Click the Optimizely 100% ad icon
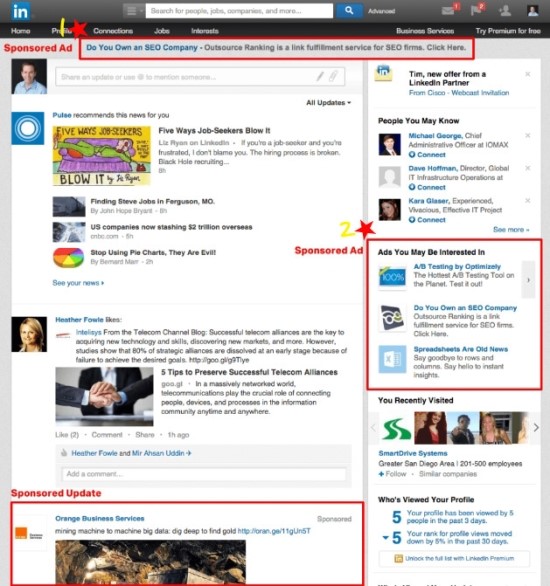550x586 pixels. (x=392, y=277)
